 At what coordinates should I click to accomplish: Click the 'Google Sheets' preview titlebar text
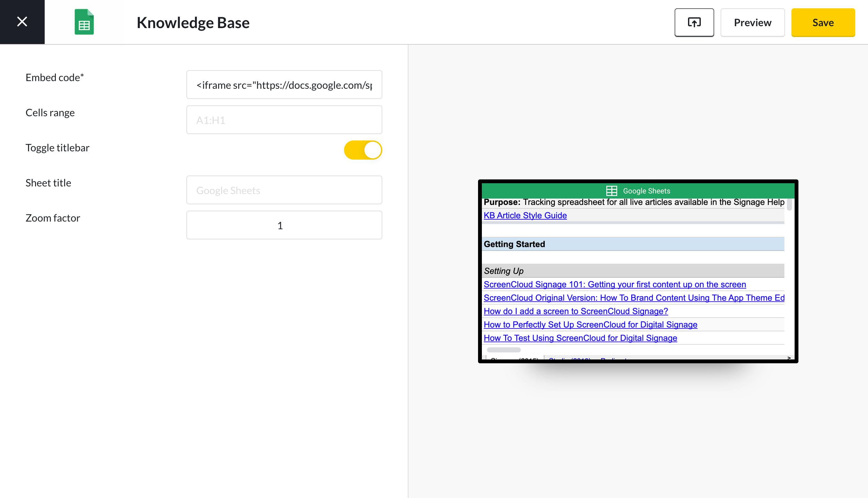(647, 191)
